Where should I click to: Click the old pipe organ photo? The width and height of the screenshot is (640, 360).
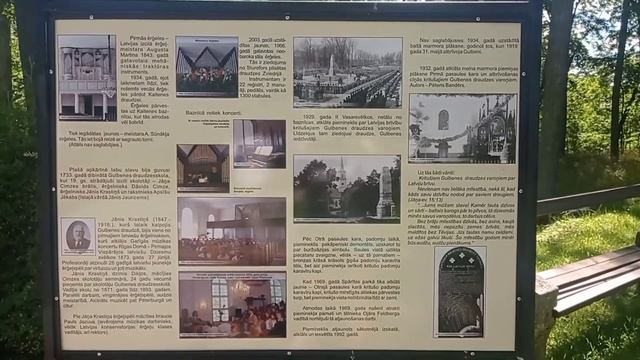point(87,78)
